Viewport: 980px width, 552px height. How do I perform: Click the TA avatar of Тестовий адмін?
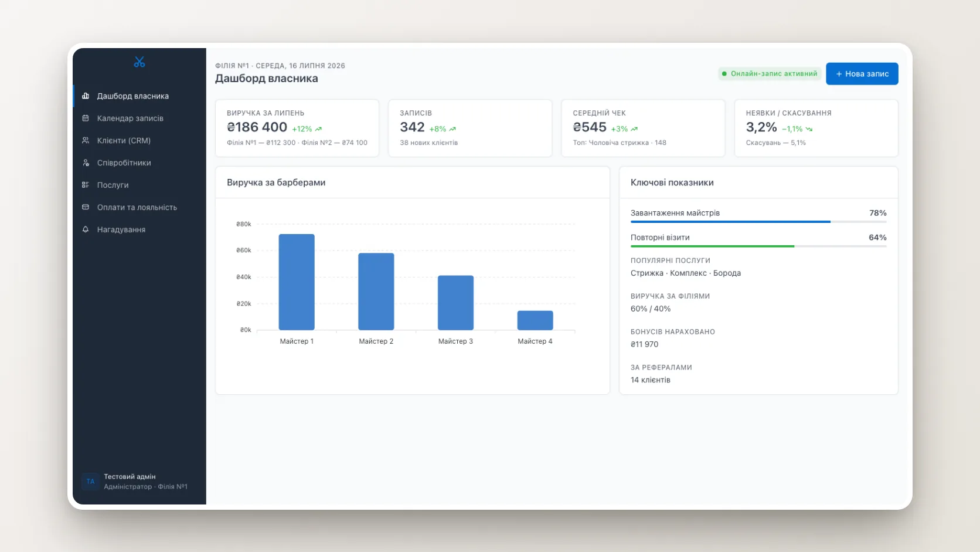(90, 482)
